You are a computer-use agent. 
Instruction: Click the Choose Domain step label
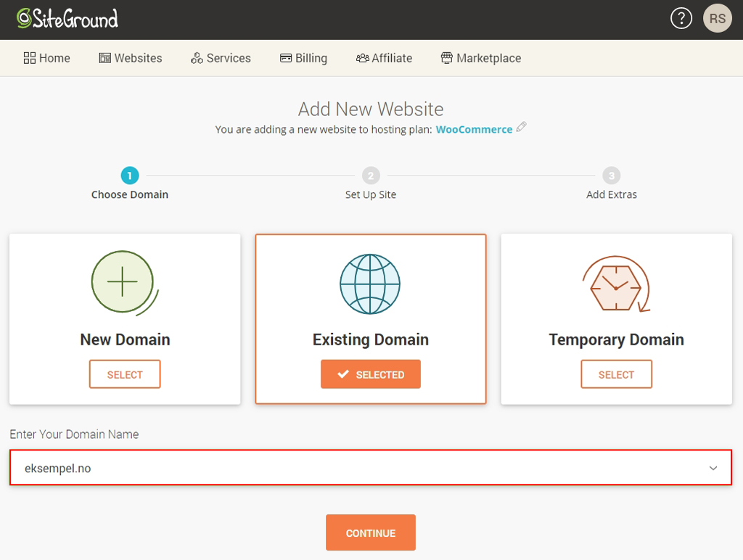(x=130, y=194)
